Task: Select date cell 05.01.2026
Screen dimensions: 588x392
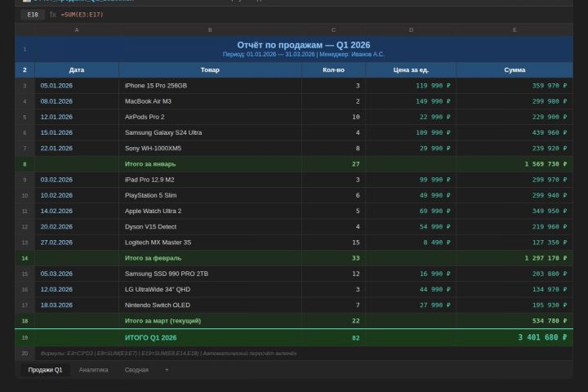Action: click(x=77, y=86)
